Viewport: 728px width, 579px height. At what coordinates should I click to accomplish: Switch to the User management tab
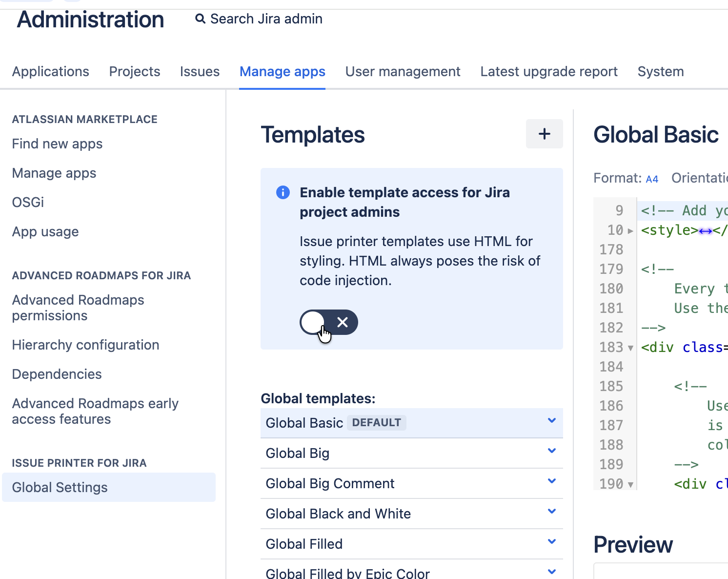pyautogui.click(x=403, y=72)
